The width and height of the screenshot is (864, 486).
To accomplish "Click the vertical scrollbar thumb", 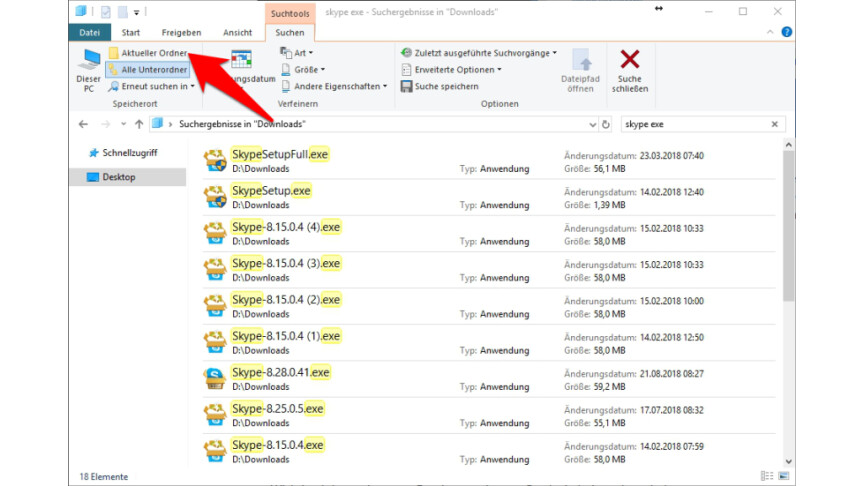I will tap(789, 226).
